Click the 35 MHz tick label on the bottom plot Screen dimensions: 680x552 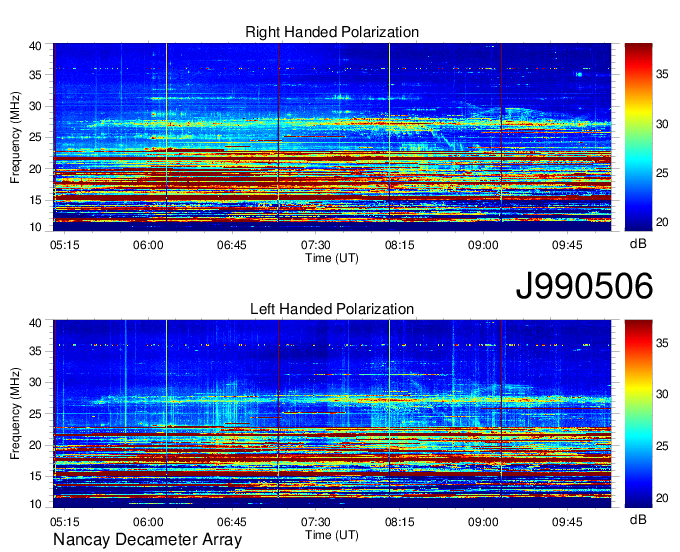pos(36,351)
